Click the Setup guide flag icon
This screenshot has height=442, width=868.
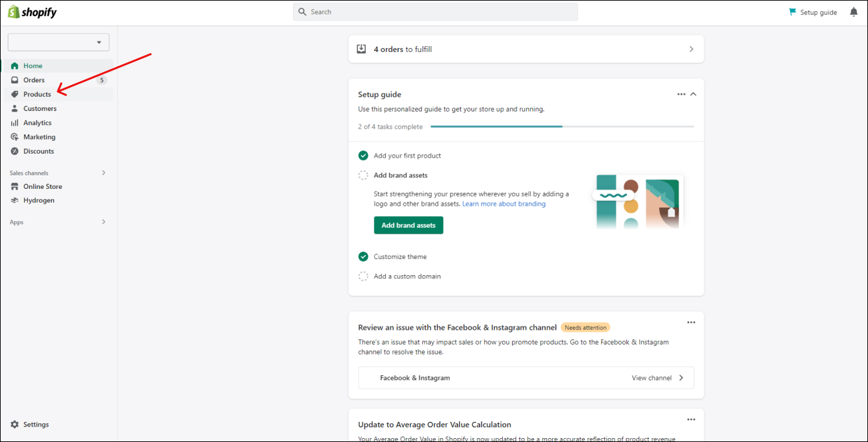click(792, 12)
